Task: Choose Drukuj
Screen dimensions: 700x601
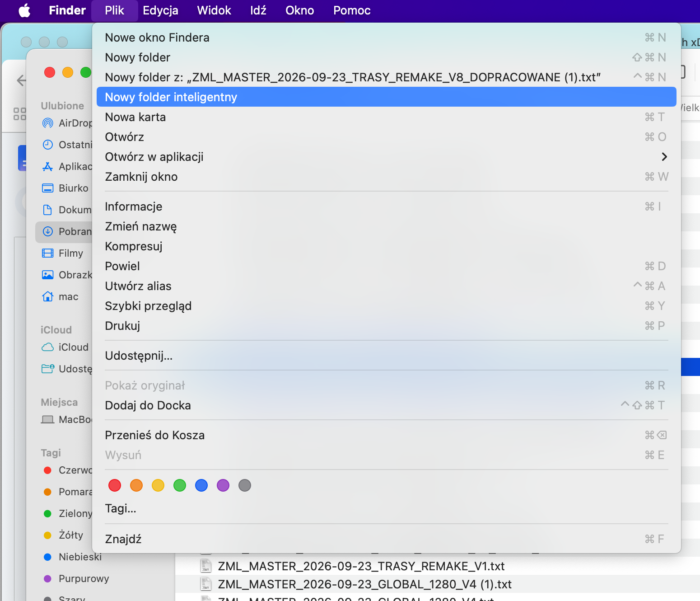Action: click(x=386, y=326)
